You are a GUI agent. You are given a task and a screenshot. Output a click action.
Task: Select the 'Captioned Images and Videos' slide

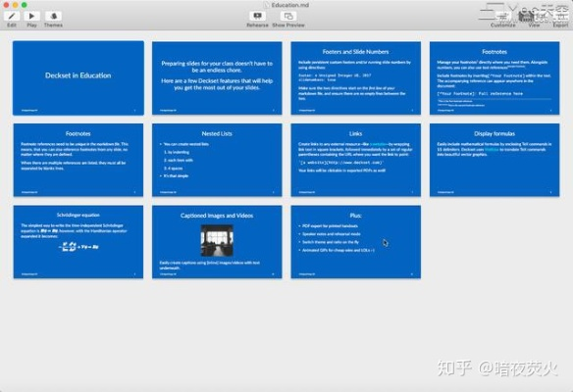pyautogui.click(x=217, y=242)
